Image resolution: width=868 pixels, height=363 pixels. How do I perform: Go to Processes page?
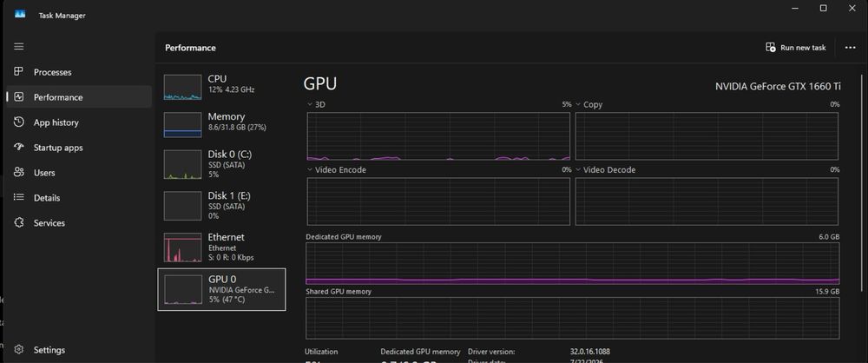[53, 72]
